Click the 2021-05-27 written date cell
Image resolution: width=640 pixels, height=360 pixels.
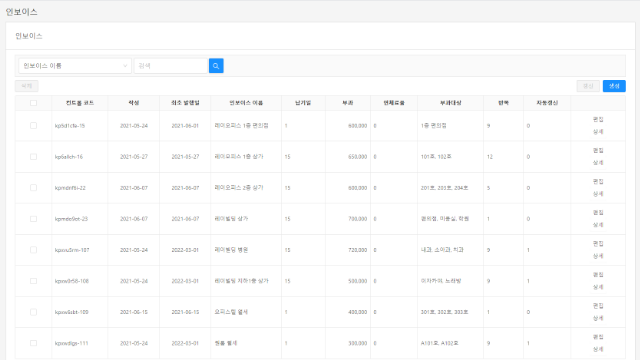click(134, 157)
